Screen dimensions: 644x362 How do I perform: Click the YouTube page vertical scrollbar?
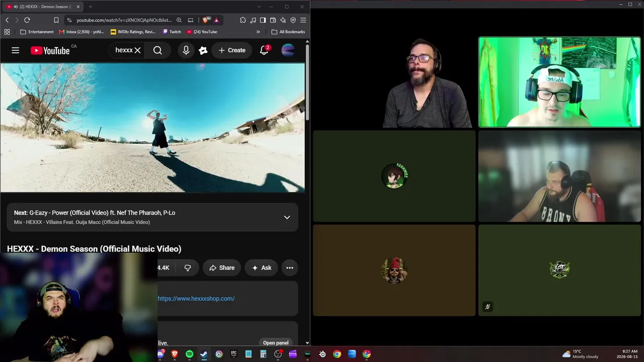pyautogui.click(x=307, y=83)
